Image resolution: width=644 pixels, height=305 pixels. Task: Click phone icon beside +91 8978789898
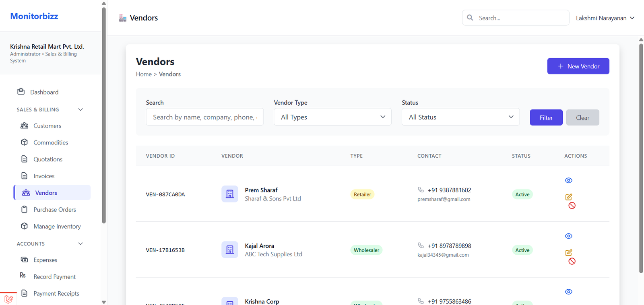421,245
